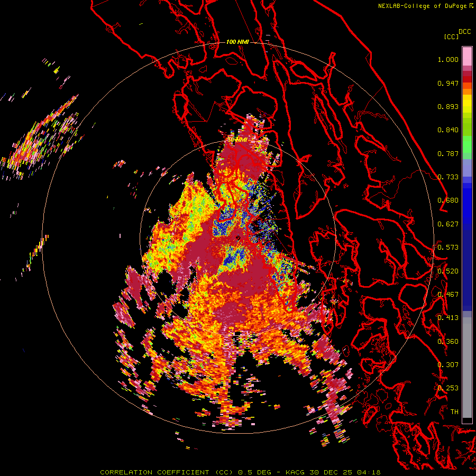This screenshot has width=476, height=476.
Task: Click the TH label at the scale bottom
Action: tap(454, 412)
